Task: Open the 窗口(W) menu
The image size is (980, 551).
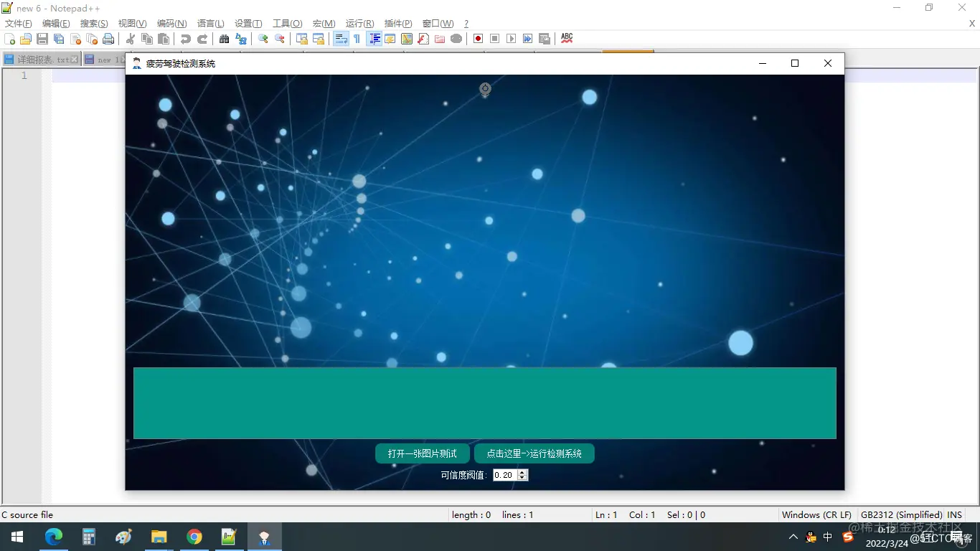Action: pos(438,24)
